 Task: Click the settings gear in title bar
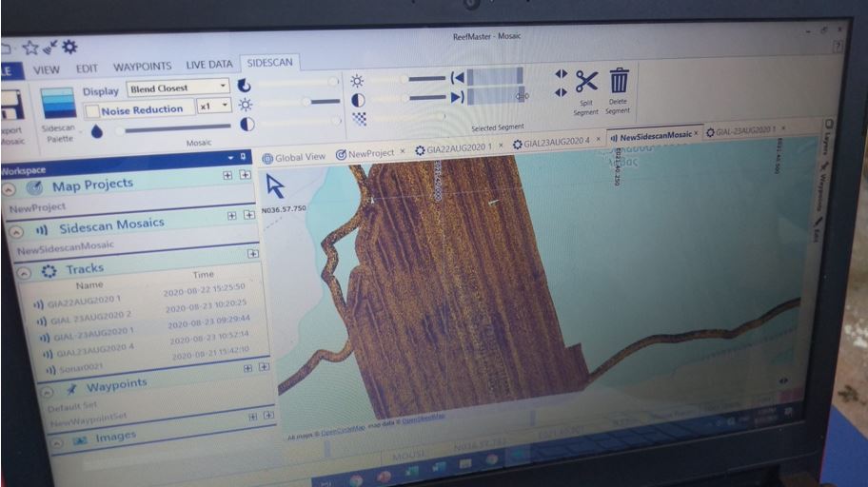point(69,47)
